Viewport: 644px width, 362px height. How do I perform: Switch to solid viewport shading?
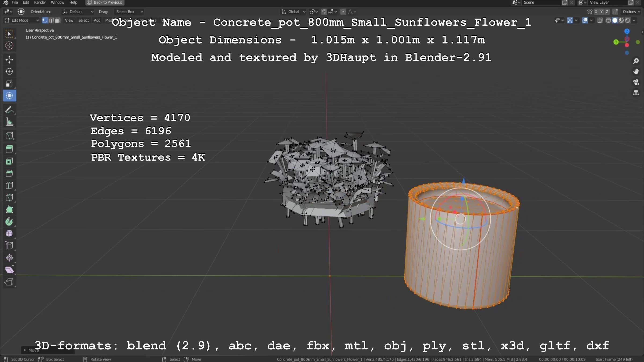[615, 20]
